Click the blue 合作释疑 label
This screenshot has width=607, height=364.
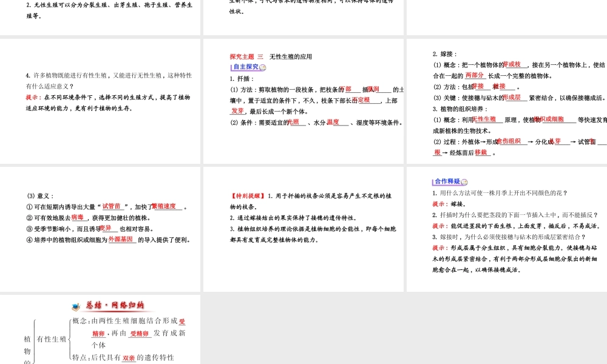point(447,181)
